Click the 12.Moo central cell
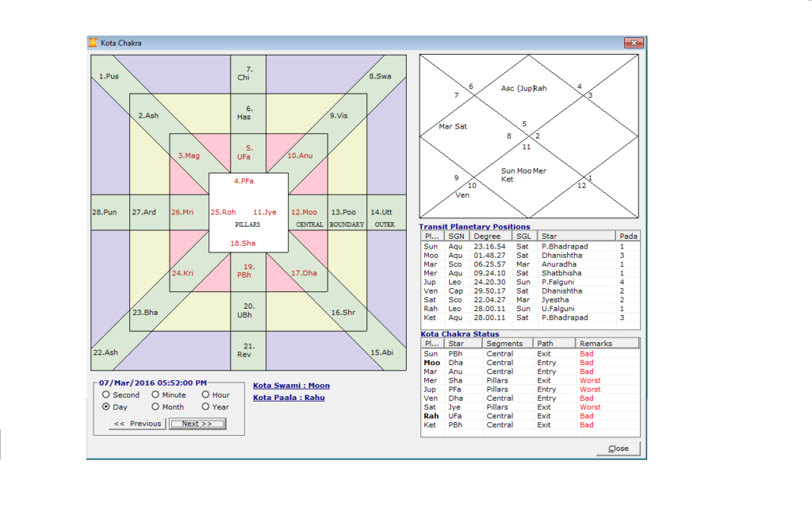Viewport: 812px width, 508px height. pyautogui.click(x=304, y=212)
